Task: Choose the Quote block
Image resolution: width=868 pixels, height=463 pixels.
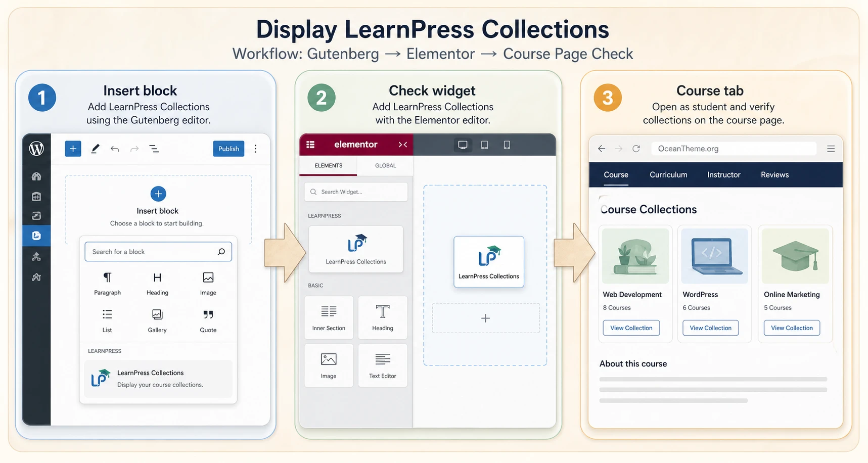Action: [208, 321]
